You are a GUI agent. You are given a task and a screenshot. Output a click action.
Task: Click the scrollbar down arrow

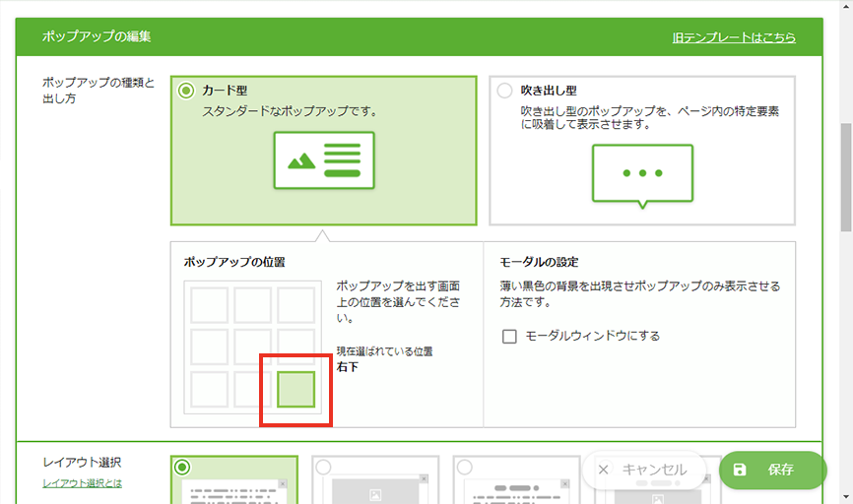click(x=846, y=497)
